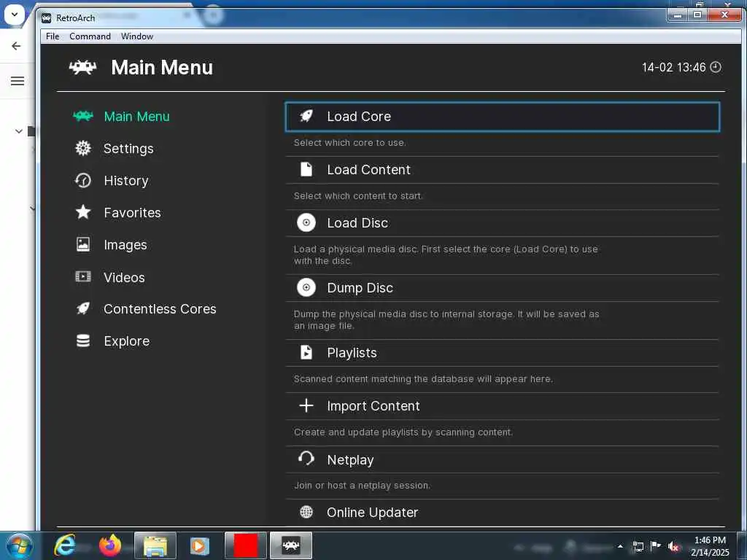Viewport: 747px width, 560px height.
Task: Open the Online Updater entry
Action: [502, 513]
